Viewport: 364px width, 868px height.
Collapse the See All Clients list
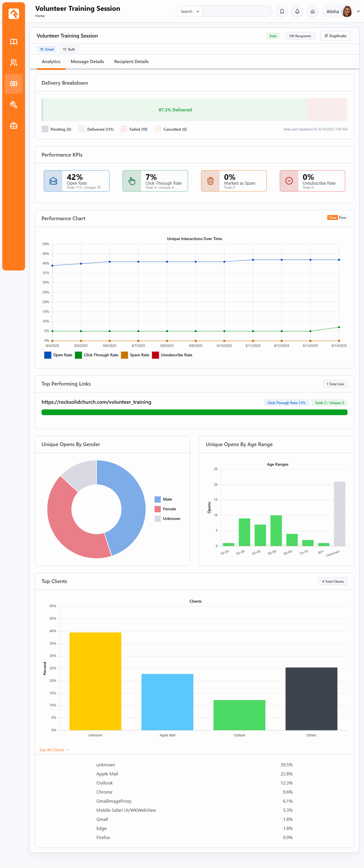[54, 750]
